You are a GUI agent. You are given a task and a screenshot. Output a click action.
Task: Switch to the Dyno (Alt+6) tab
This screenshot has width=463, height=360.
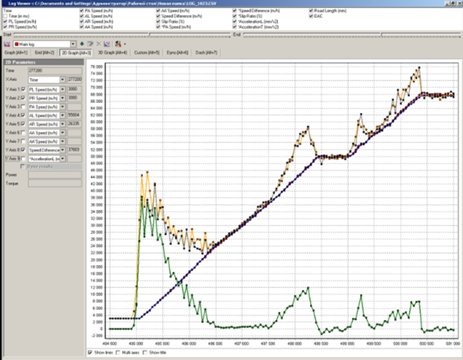[x=177, y=53]
